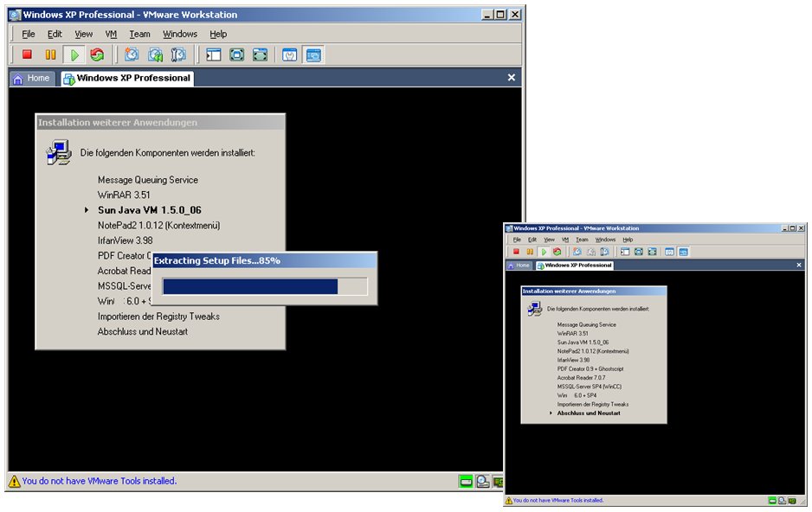Click 'Importieren der Registry Tweaks' in large window
Image resolution: width=812 pixels, height=512 pixels.
click(x=158, y=317)
